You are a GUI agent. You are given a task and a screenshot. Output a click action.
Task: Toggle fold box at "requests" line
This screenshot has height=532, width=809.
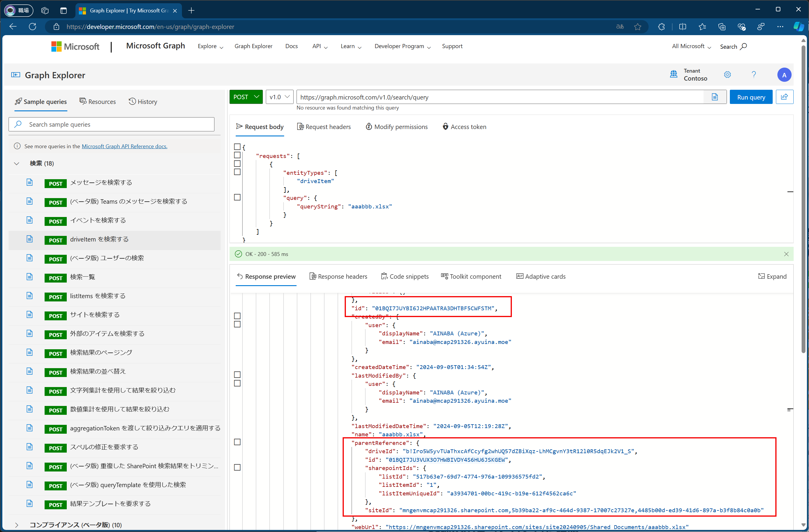[x=237, y=155]
